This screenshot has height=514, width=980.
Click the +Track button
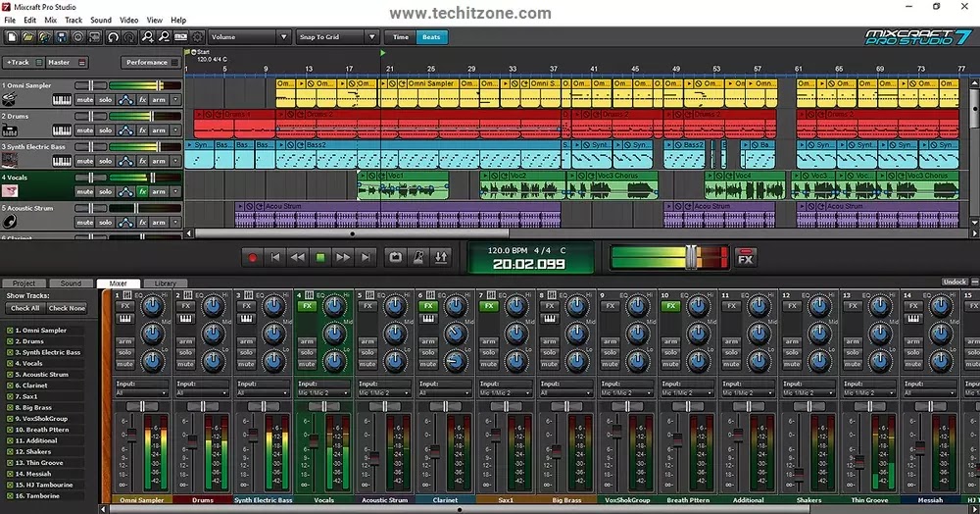click(x=24, y=63)
